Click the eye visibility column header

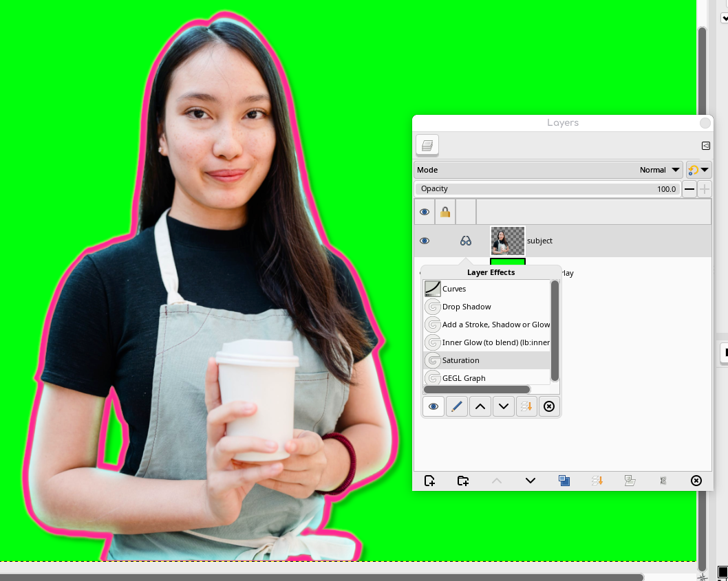425,212
